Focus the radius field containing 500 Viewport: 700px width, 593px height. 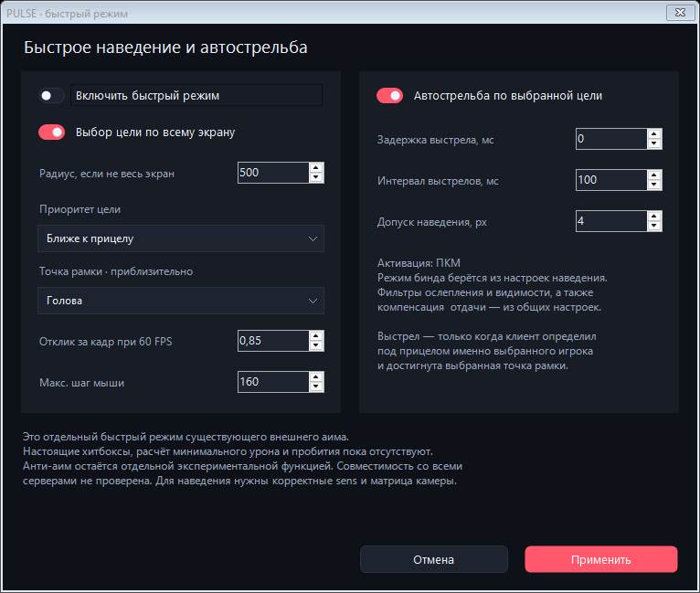click(x=273, y=173)
